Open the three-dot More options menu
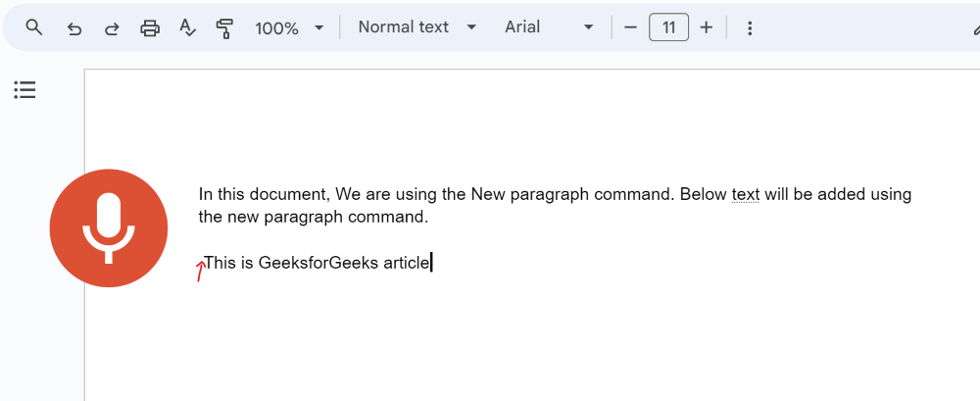This screenshot has width=980, height=401. 750,28
